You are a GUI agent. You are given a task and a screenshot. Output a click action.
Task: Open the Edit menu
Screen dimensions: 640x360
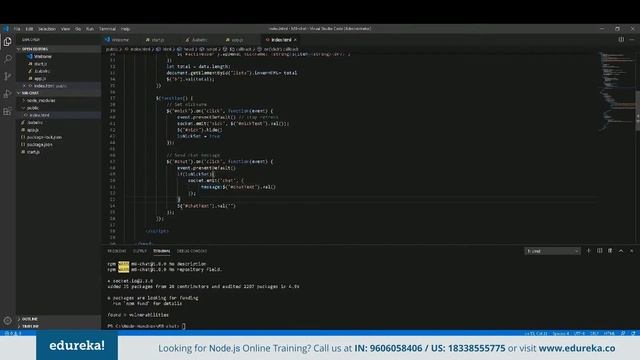pyautogui.click(x=29, y=29)
